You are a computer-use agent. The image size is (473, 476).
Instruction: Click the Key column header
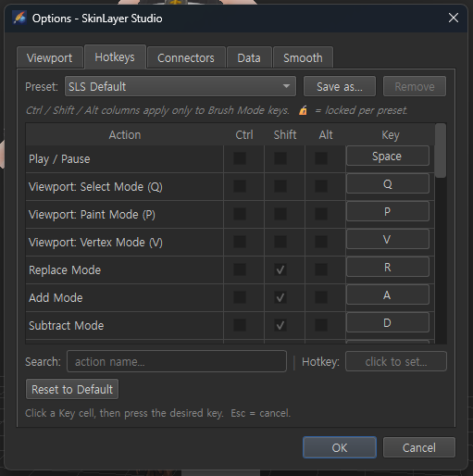point(391,135)
